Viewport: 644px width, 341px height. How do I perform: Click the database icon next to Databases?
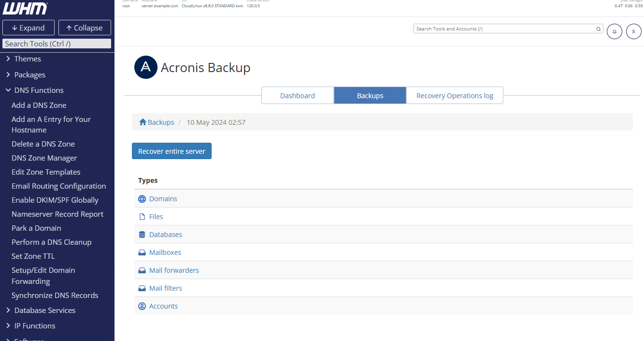142,234
